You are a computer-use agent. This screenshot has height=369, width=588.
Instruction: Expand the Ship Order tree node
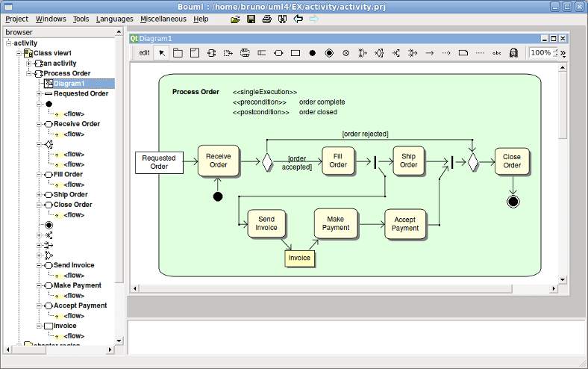tap(38, 194)
